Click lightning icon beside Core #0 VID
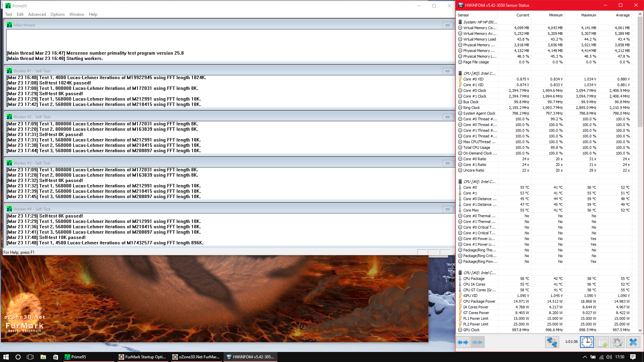The height and width of the screenshot is (362, 644). point(460,79)
